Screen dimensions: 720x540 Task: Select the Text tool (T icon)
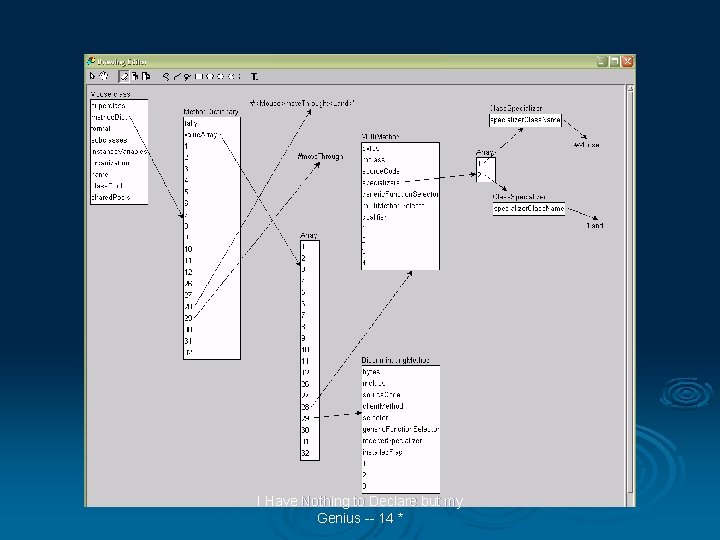(254, 77)
